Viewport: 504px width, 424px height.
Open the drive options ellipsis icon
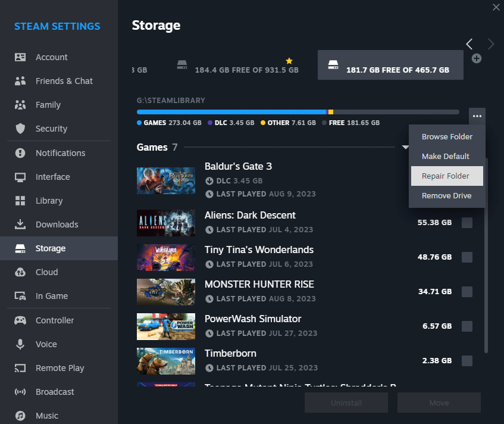pos(477,116)
